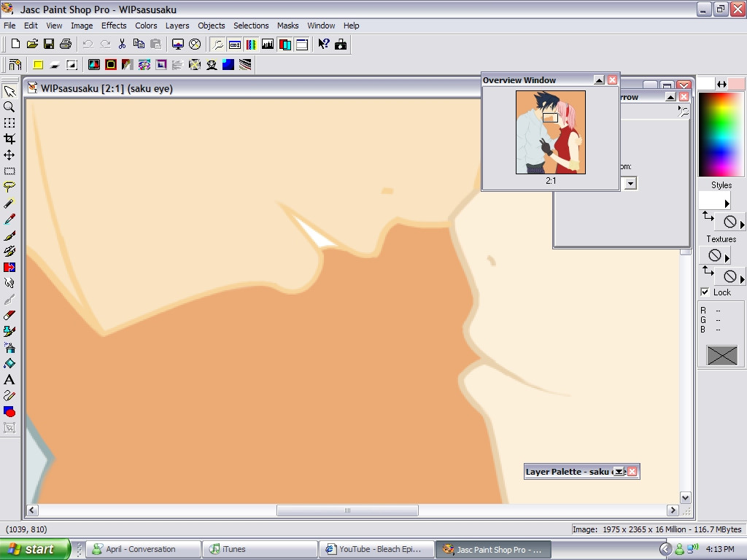This screenshot has width=747, height=560.
Task: Open the Selections menu
Action: [251, 26]
